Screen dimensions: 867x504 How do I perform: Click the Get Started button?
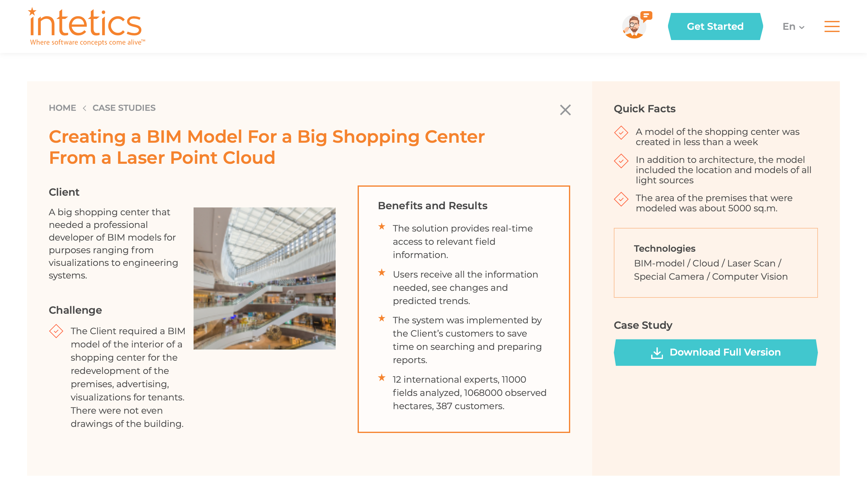(x=715, y=26)
